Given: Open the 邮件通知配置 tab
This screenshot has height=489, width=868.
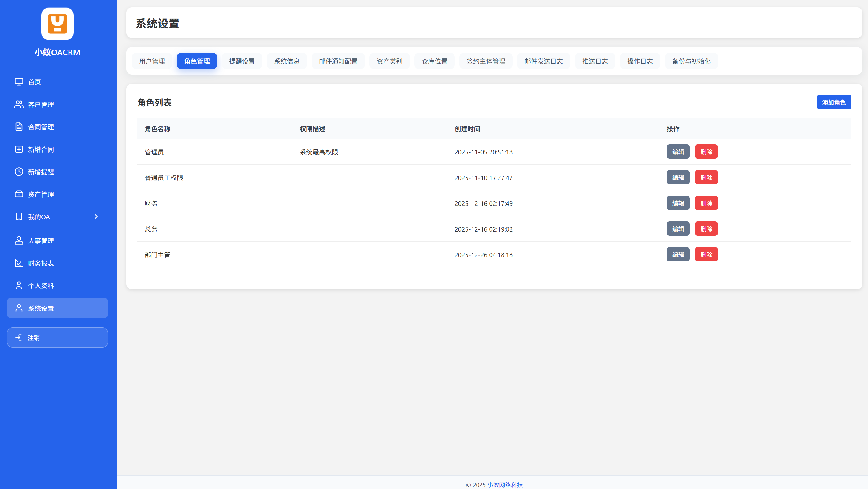Looking at the screenshot, I should click(x=338, y=61).
